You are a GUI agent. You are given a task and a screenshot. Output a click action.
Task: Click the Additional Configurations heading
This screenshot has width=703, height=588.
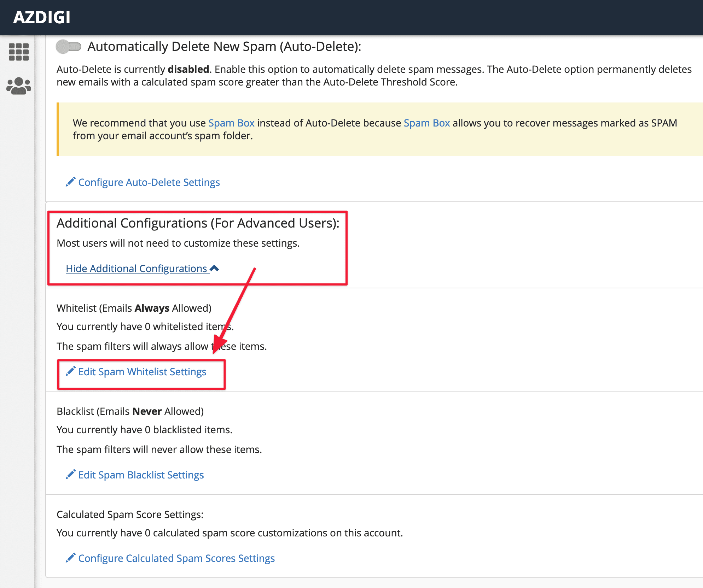coord(198,223)
